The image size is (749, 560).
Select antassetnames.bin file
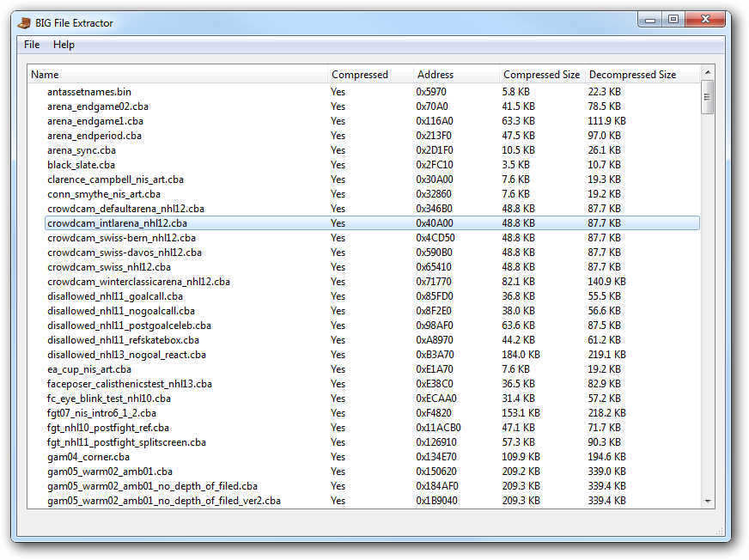coord(88,92)
